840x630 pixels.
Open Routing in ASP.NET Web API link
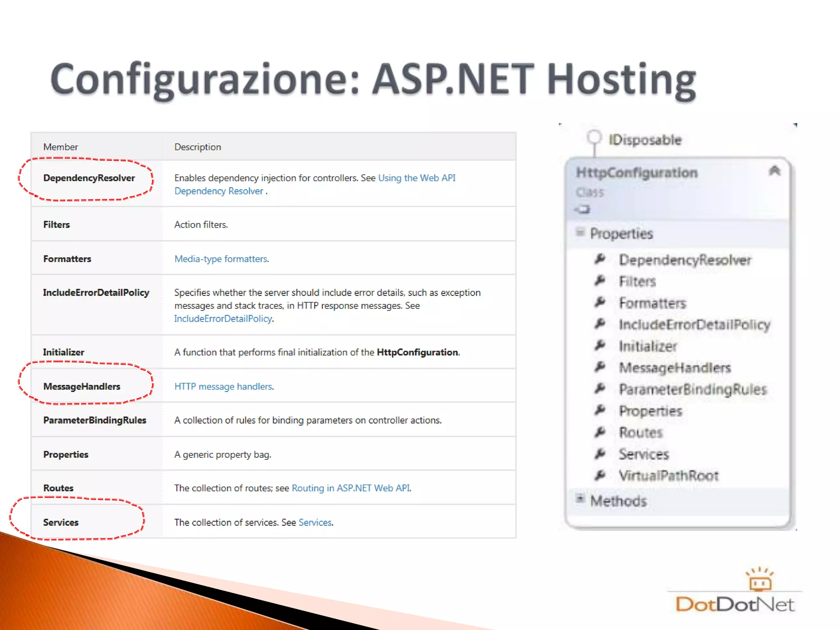[x=351, y=488]
